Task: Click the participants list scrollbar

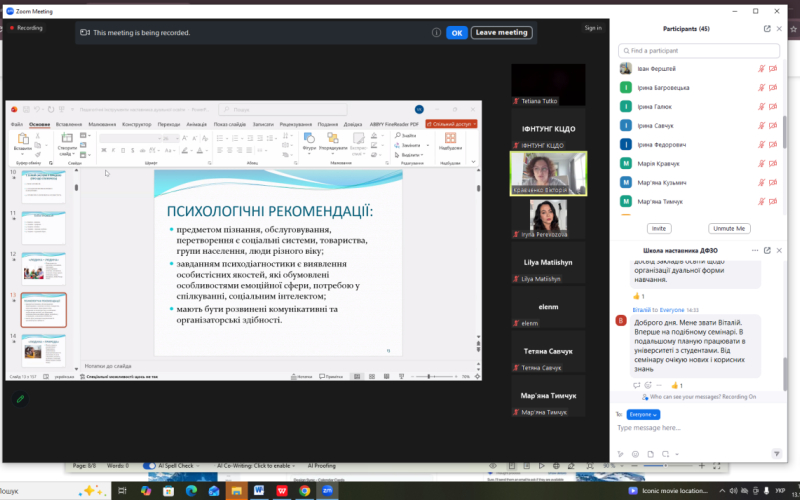Action: pyautogui.click(x=785, y=132)
